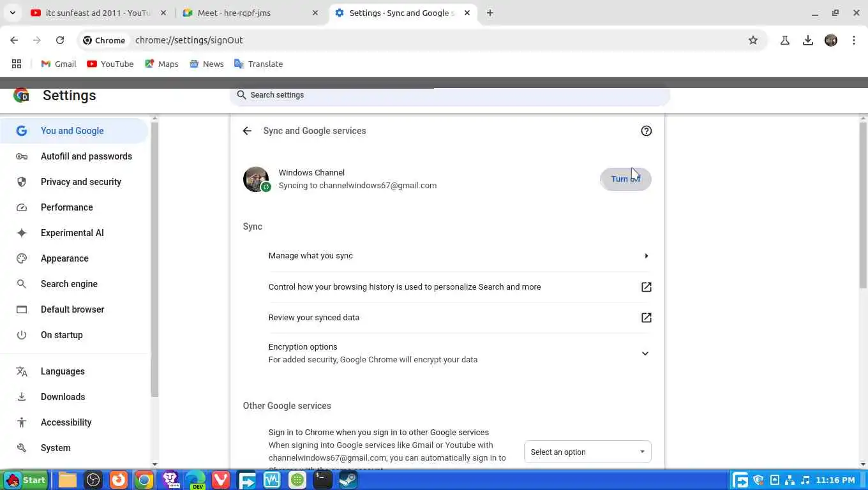Expand Encryption options
The height and width of the screenshot is (490, 868).
click(645, 353)
